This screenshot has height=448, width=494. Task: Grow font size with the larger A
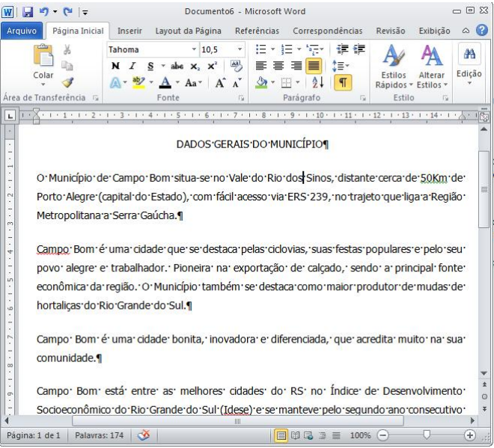220,83
